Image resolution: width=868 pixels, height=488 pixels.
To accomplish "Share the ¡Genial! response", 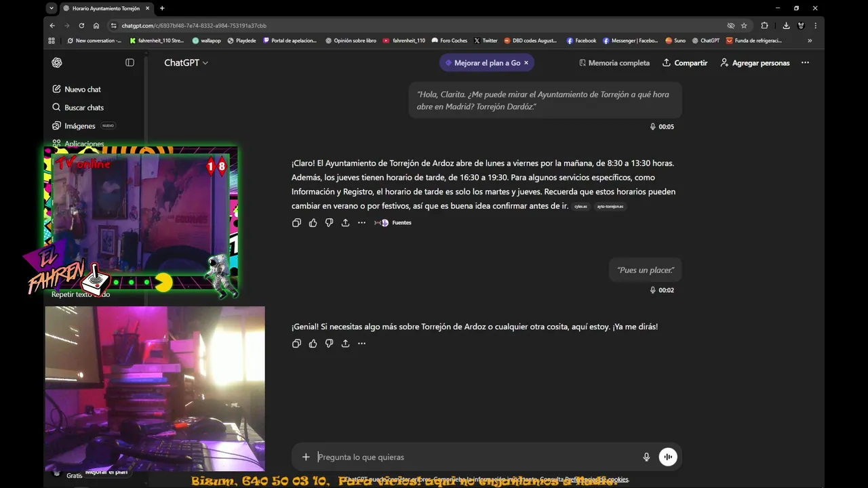I will 345,344.
